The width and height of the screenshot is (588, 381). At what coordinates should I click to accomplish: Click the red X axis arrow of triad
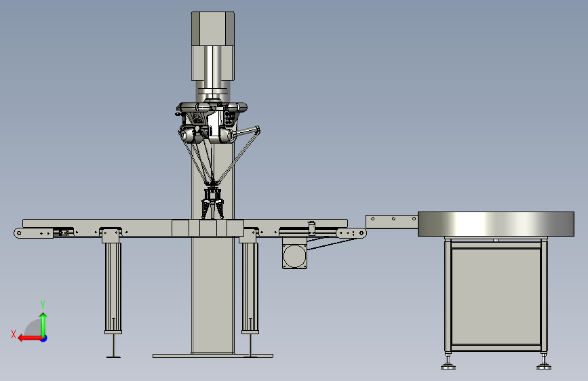29,338
